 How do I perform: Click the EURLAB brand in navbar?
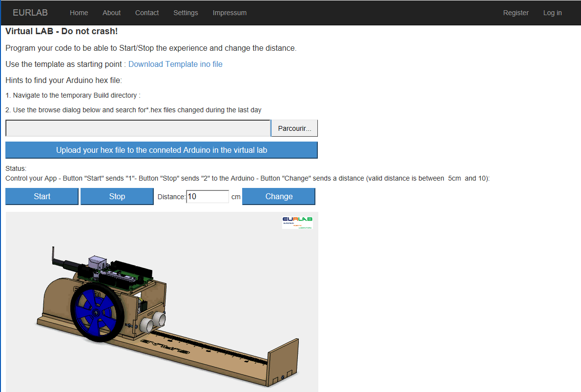pyautogui.click(x=30, y=13)
